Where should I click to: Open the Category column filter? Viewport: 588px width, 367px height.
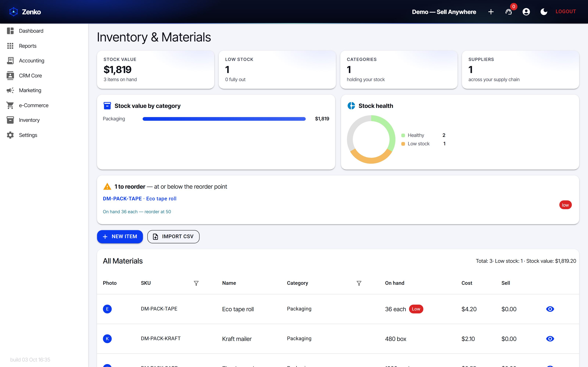point(359,283)
